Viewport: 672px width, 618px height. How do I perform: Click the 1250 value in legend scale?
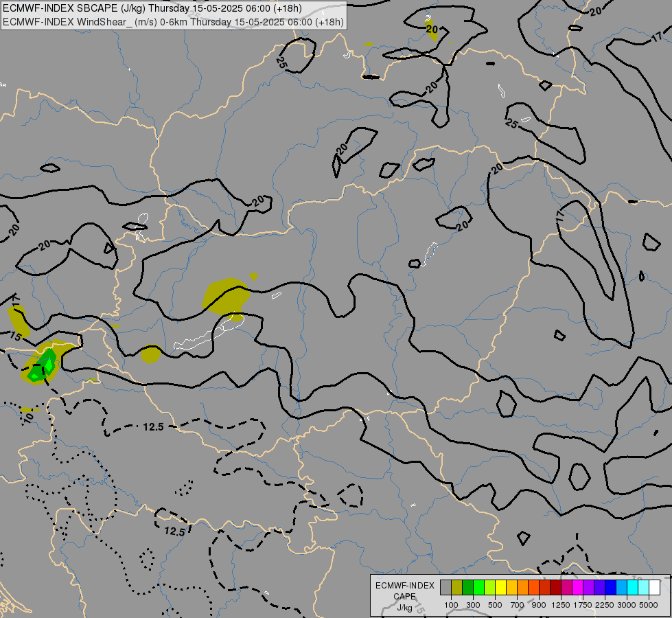(561, 605)
